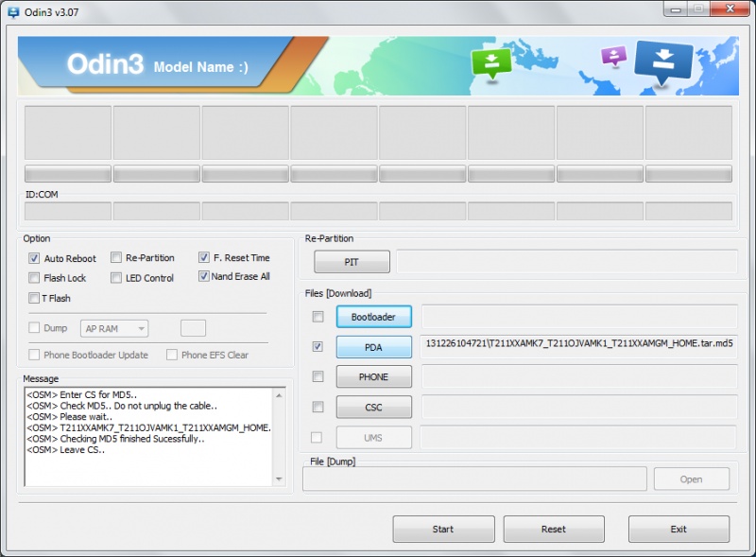Enable T Flash checkbox
The height and width of the screenshot is (557, 756).
click(34, 298)
